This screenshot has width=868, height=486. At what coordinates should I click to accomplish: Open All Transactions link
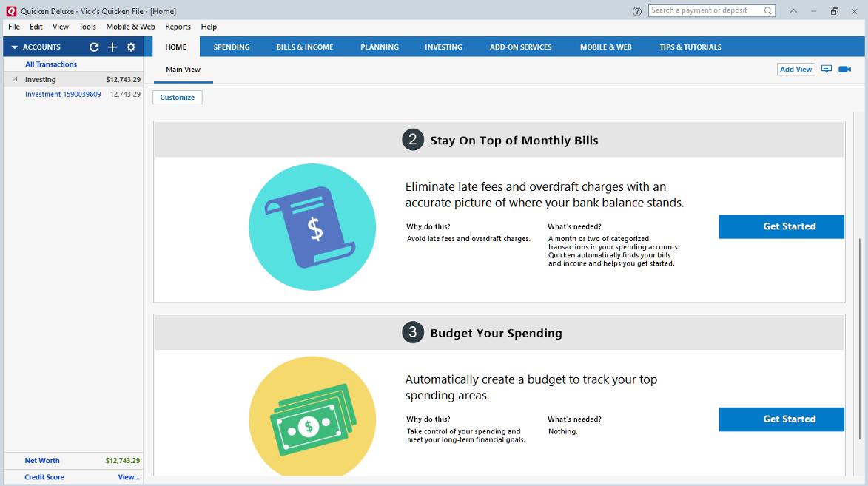point(51,64)
